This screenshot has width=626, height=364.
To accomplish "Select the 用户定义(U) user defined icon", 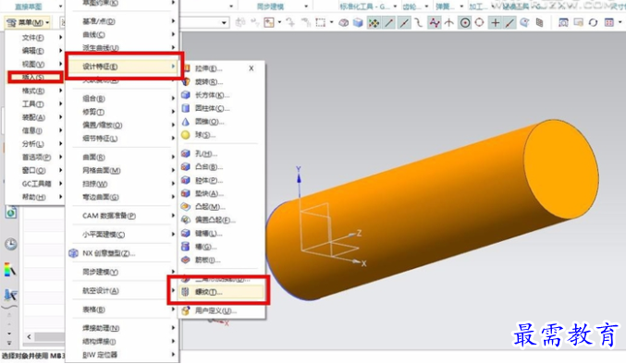I will (186, 310).
